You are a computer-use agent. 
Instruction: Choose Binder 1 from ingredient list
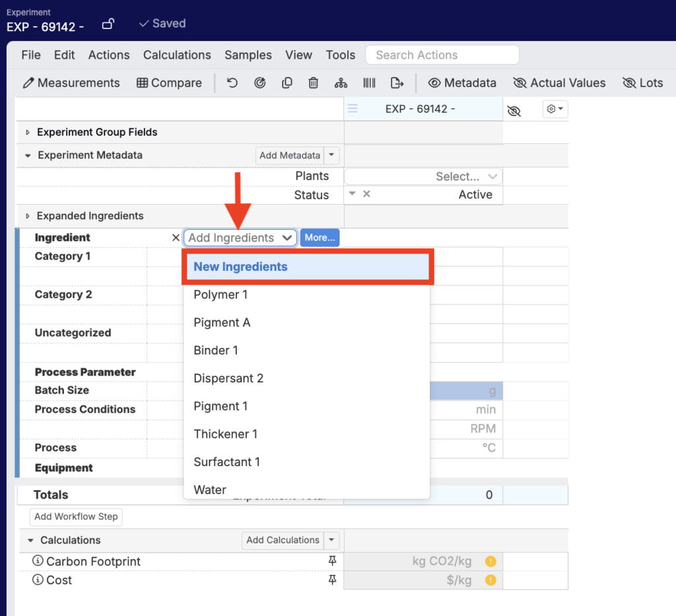[x=306, y=350]
